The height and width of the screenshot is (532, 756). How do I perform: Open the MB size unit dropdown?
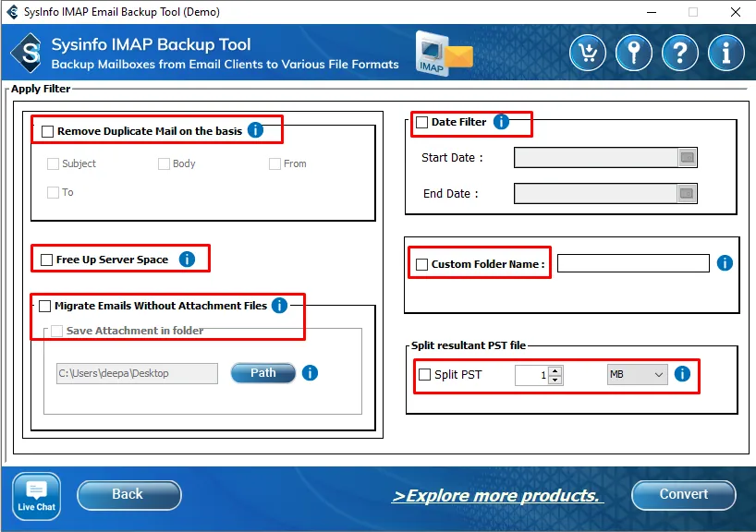(638, 374)
